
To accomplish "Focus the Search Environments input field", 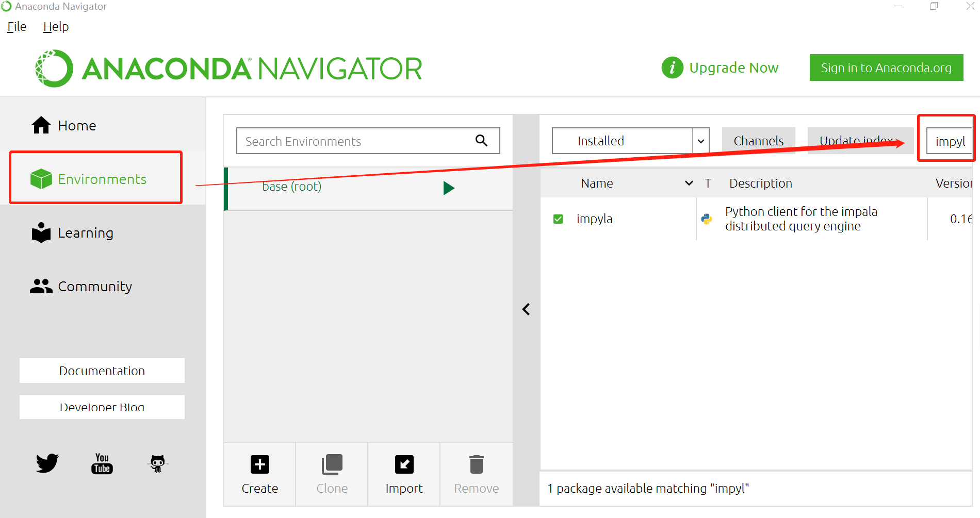I will click(368, 141).
